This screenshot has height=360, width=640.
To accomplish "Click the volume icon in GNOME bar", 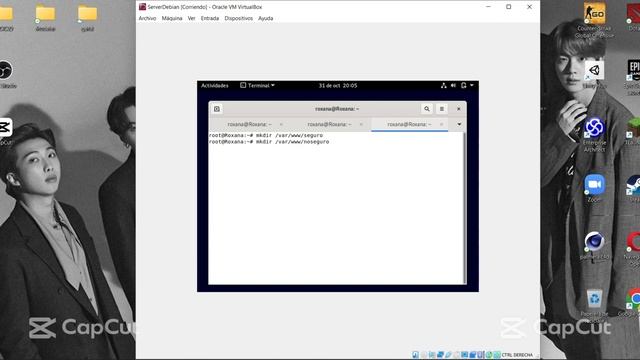I will click(x=453, y=85).
